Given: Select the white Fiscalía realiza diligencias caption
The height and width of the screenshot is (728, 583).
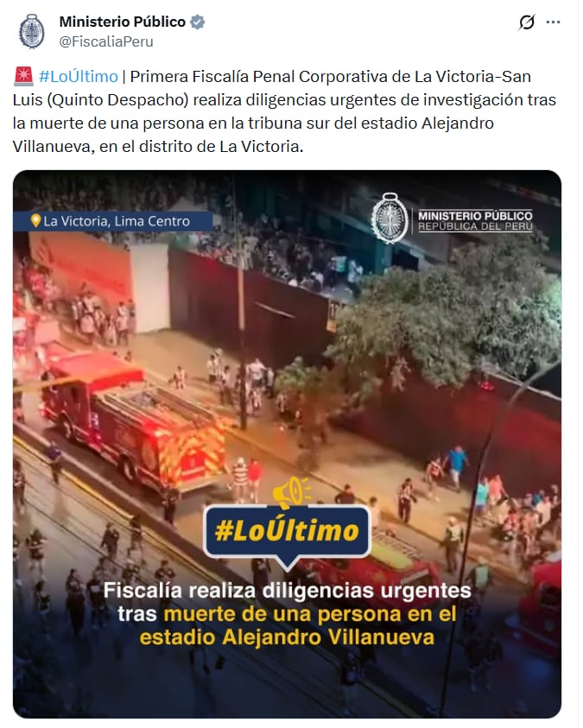Looking at the screenshot, I should [287, 591].
